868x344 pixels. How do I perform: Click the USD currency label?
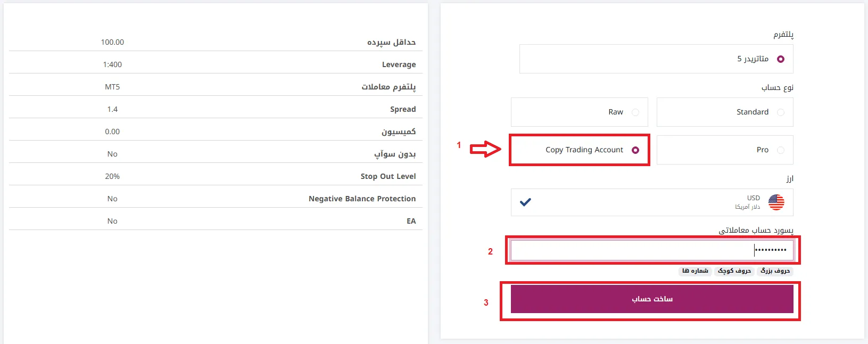point(753,198)
